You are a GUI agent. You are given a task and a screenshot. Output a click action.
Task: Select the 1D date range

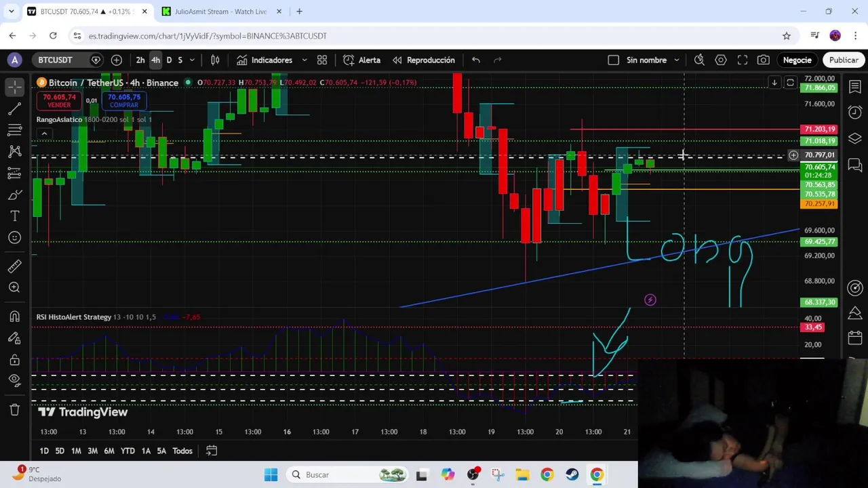point(44,451)
